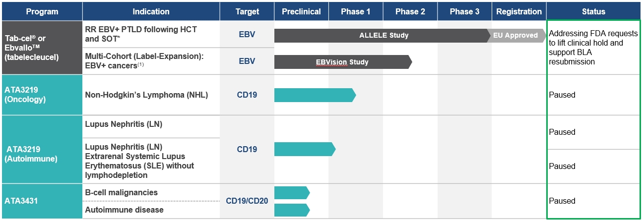
Task: Select the Phase 2 column header
Action: (410, 11)
